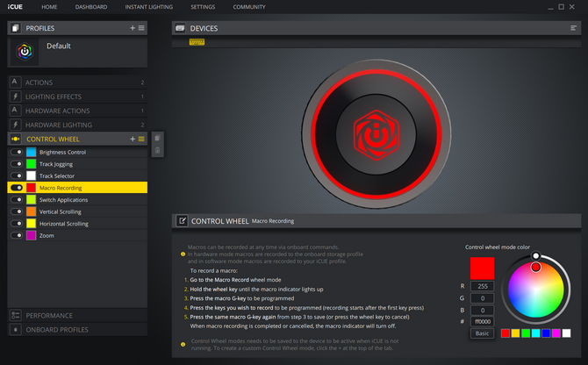Screen dimensions: 588x365
Task: Click the hex color field ff0000
Action: 483,321
